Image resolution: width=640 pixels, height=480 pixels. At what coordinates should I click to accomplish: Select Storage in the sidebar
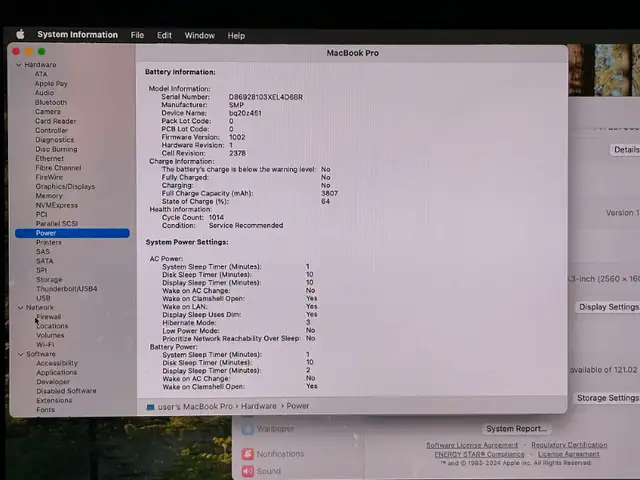49,280
